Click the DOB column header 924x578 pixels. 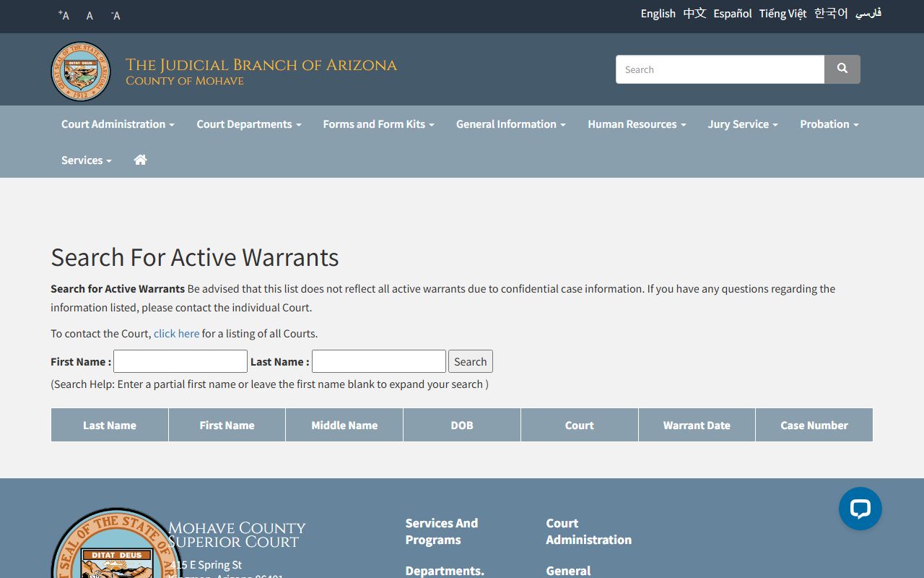tap(462, 425)
